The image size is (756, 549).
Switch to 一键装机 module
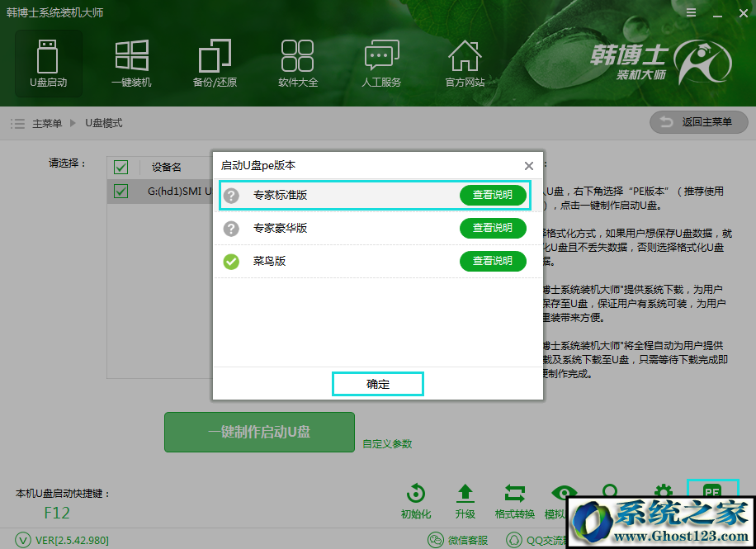pyautogui.click(x=131, y=64)
